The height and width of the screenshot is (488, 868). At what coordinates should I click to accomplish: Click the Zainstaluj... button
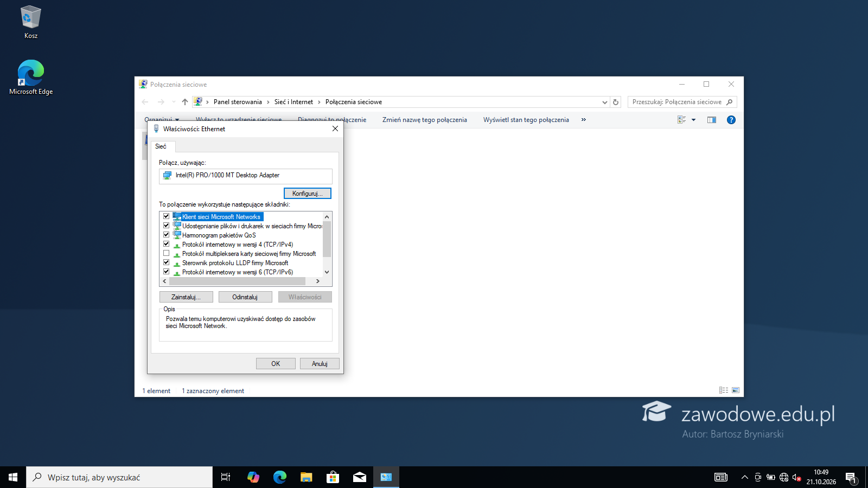[186, 297]
